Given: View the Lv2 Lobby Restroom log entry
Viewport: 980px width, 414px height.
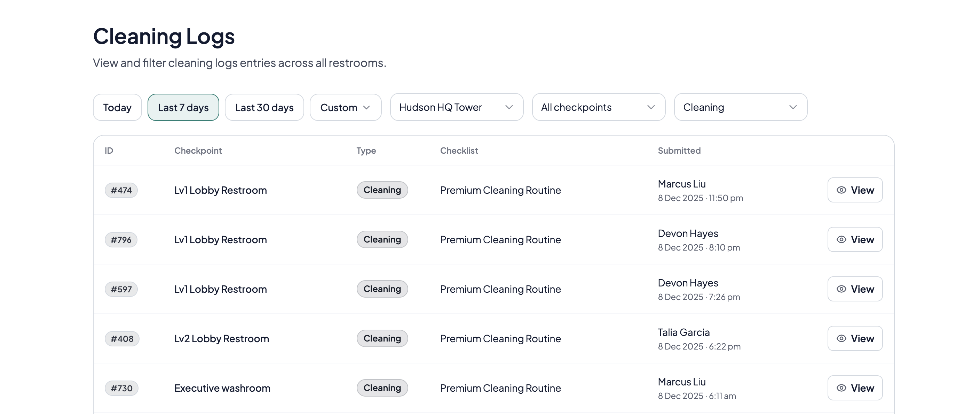Looking at the screenshot, I should point(855,338).
